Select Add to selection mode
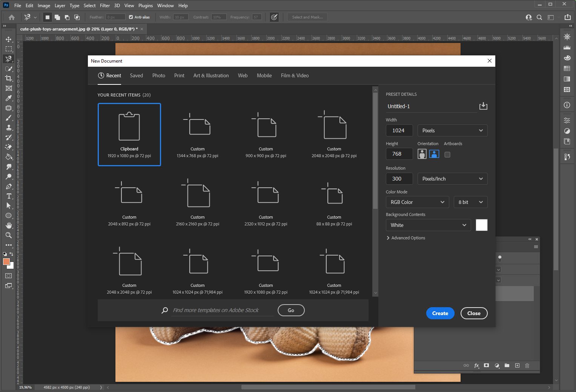 (x=57, y=17)
